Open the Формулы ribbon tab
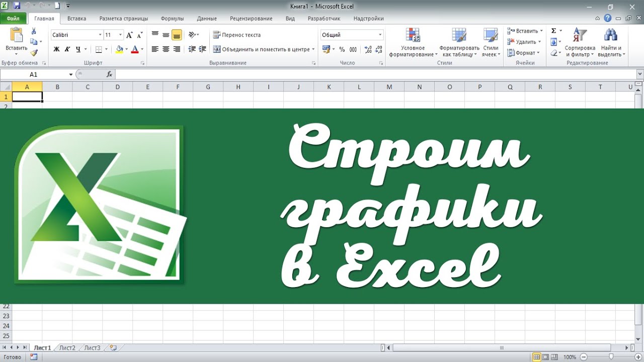The image size is (644, 362). (x=172, y=19)
